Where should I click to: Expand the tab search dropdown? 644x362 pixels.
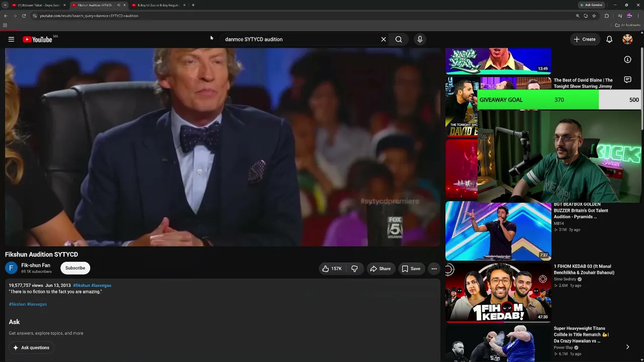5,5
